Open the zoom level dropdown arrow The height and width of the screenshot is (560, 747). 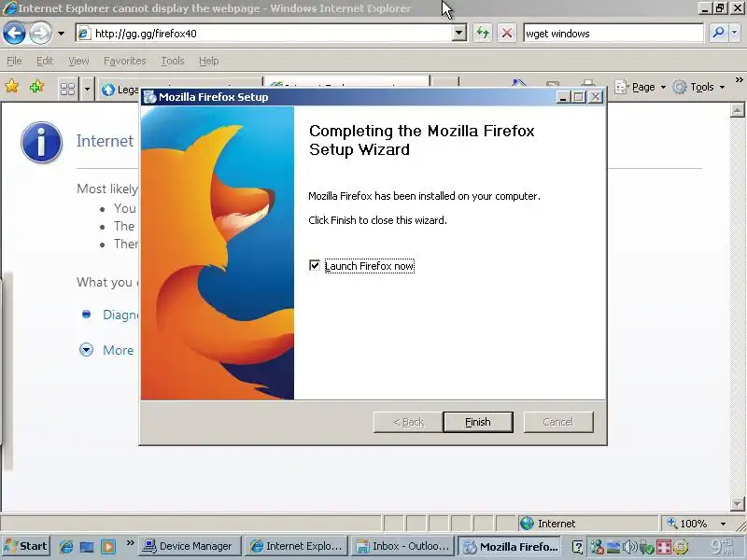click(x=723, y=524)
